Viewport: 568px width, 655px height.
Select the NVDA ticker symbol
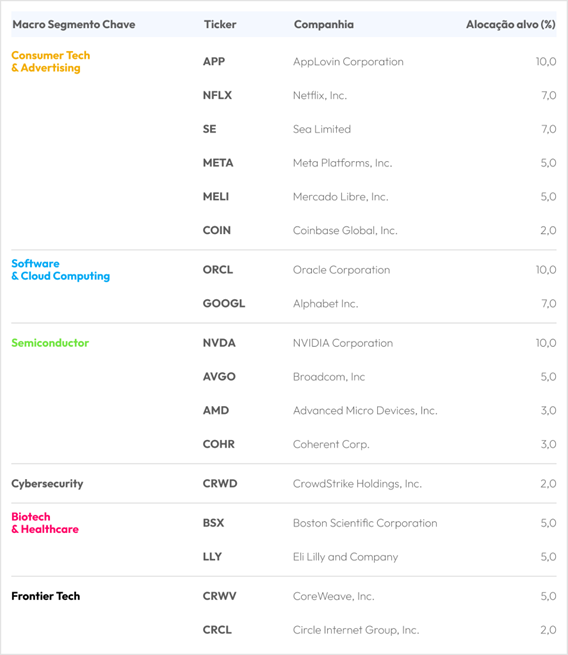219,343
